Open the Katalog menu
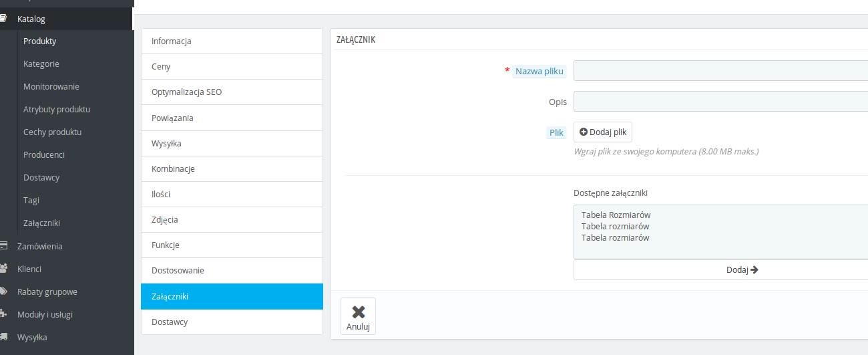This screenshot has width=868, height=355. point(67,19)
